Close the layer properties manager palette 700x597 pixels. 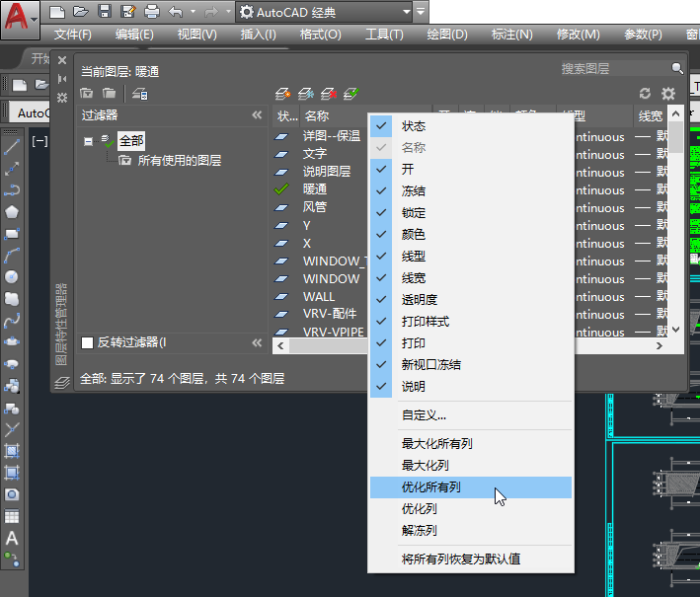(x=62, y=60)
